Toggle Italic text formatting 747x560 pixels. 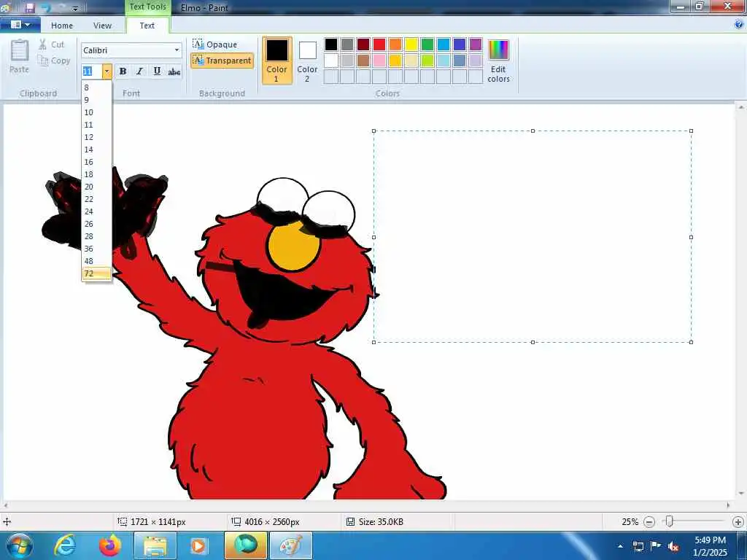pyautogui.click(x=139, y=71)
